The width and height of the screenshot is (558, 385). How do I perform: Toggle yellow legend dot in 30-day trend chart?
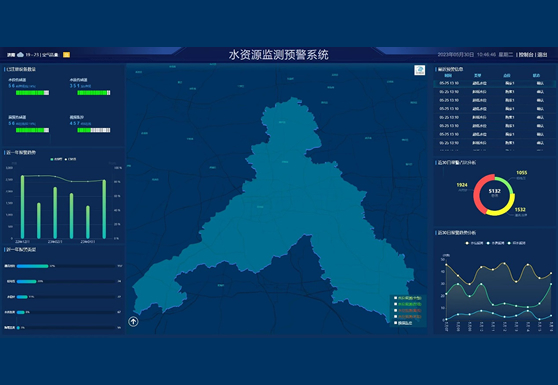[x=467, y=243]
